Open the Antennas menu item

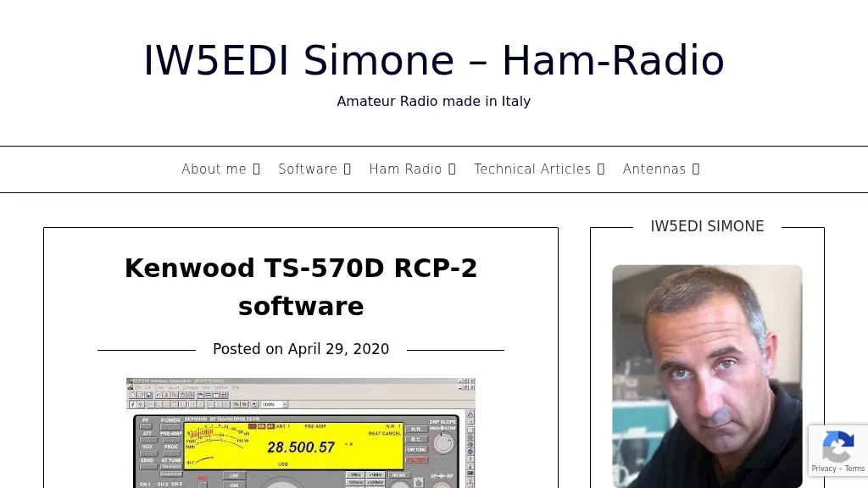654,169
